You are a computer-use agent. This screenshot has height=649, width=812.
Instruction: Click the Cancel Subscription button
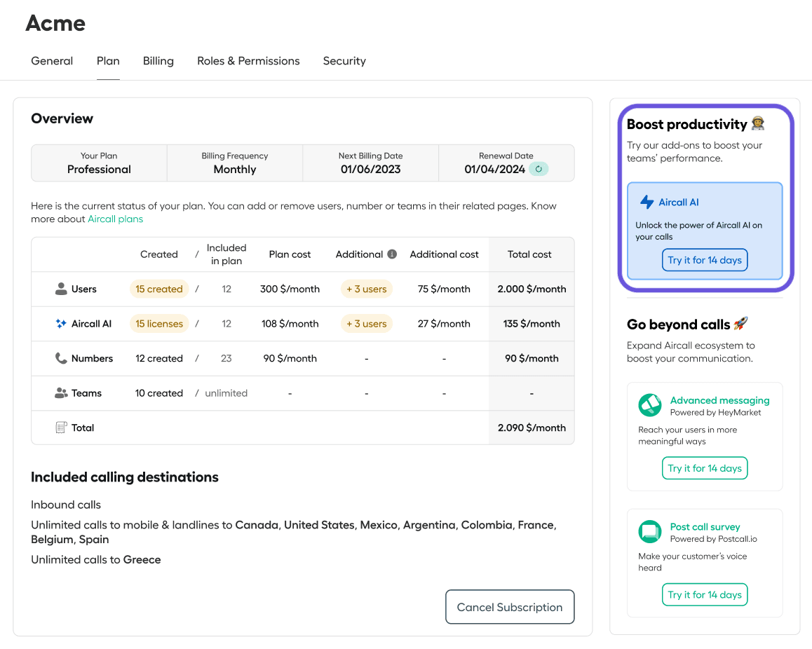(x=510, y=607)
